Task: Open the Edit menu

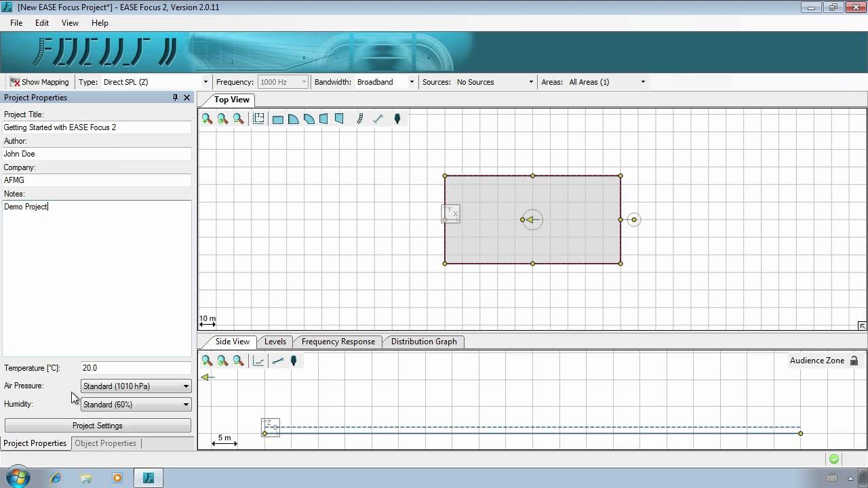Action: pos(42,23)
